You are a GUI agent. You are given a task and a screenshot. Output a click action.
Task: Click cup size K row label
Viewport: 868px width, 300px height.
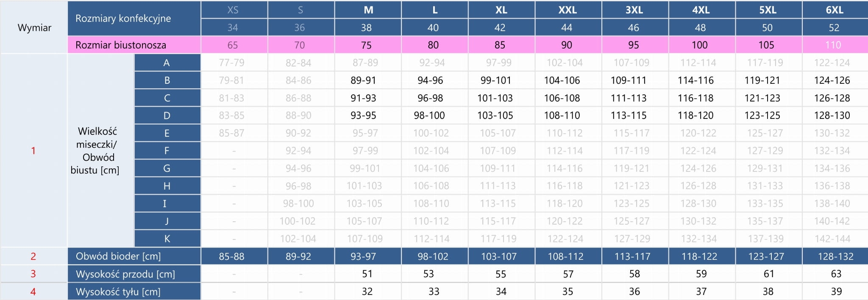[x=167, y=239]
